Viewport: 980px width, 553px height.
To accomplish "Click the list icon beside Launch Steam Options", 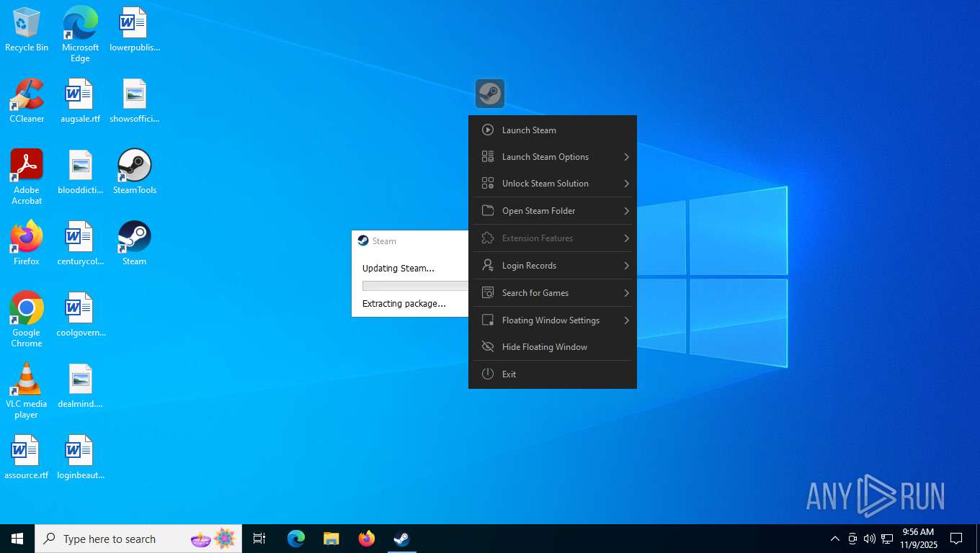I will 488,156.
